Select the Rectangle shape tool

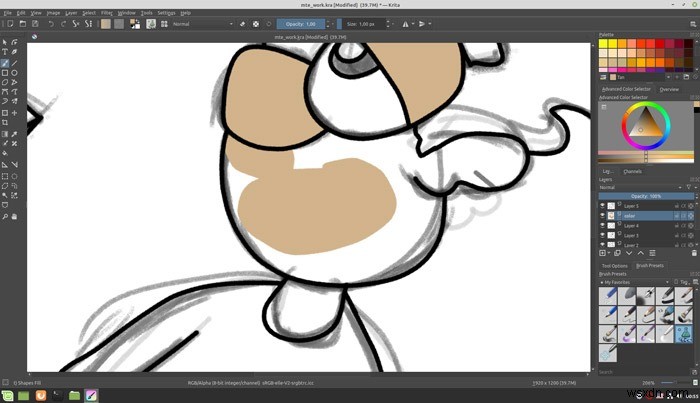click(5, 73)
